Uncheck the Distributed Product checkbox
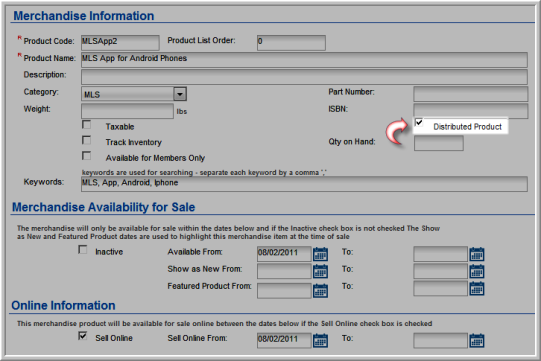 point(419,122)
